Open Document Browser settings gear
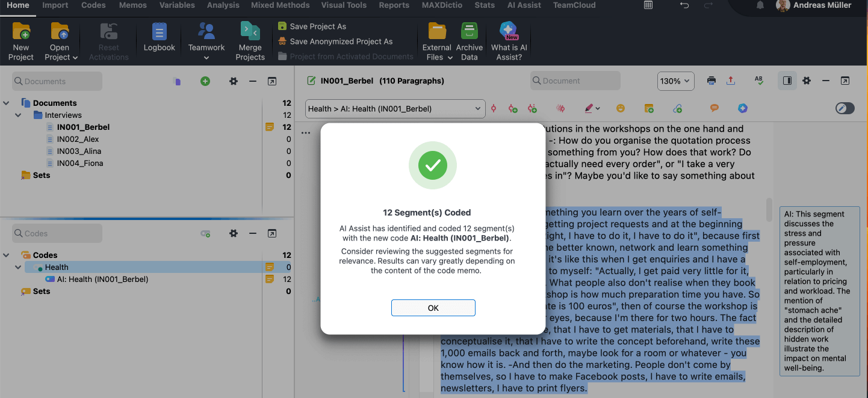868x398 pixels. (x=807, y=81)
